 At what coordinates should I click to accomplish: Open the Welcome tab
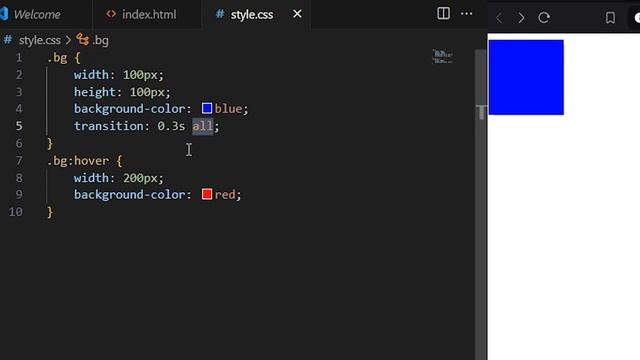(45, 14)
